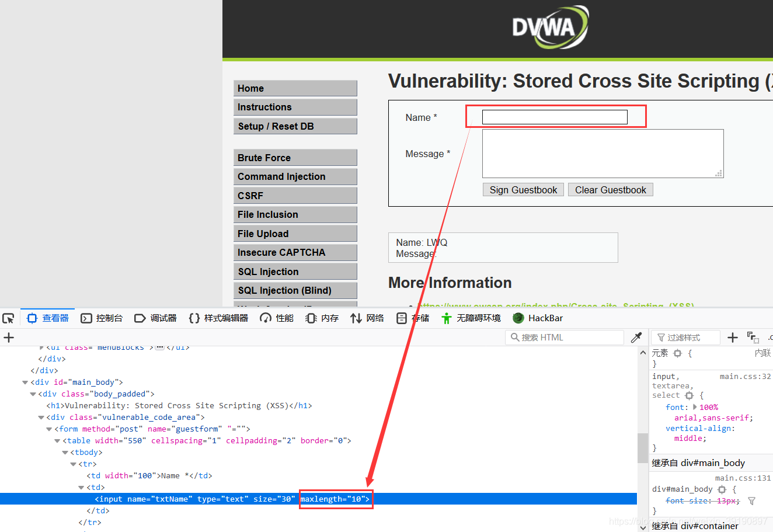This screenshot has width=773, height=532.
Task: Click the 搜索 HTML search box
Action: [564, 338]
